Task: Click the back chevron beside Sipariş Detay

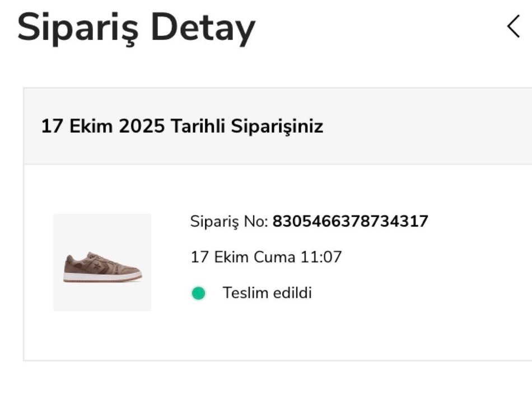Action: [513, 26]
